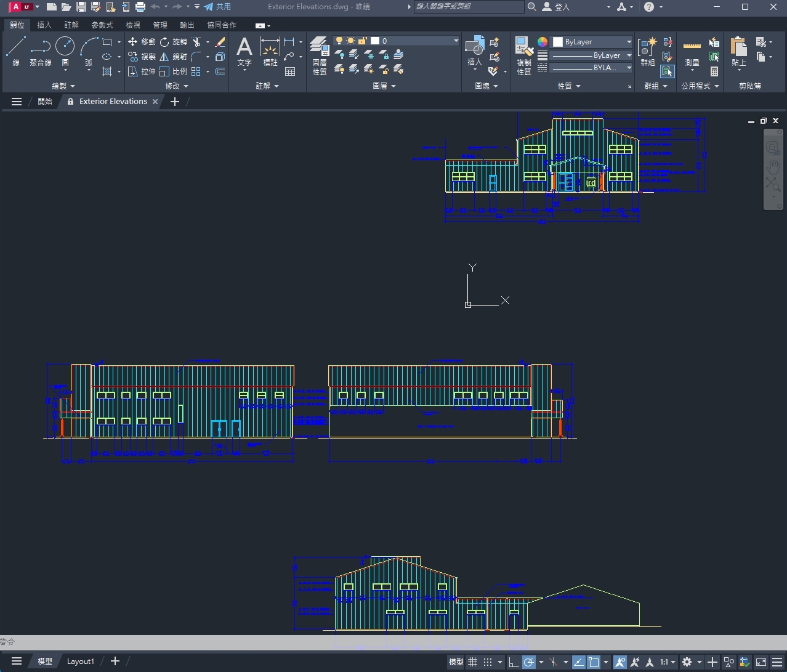Image resolution: width=787 pixels, height=672 pixels.
Task: Click the Share (共用) button
Action: pos(217,7)
